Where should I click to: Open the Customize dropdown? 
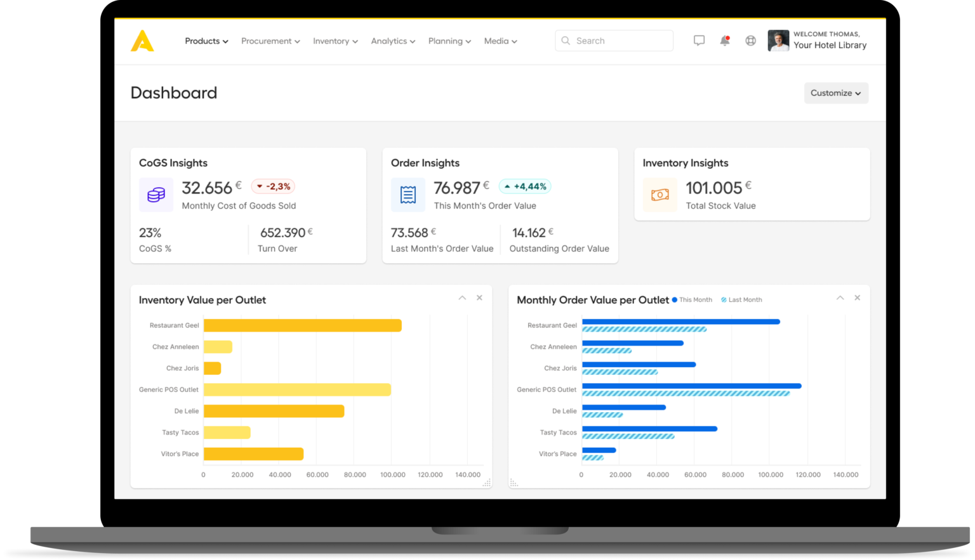(835, 93)
